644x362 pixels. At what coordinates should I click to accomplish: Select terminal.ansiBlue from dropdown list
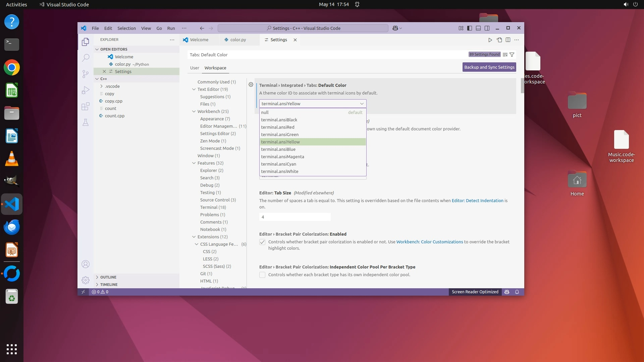pyautogui.click(x=278, y=149)
